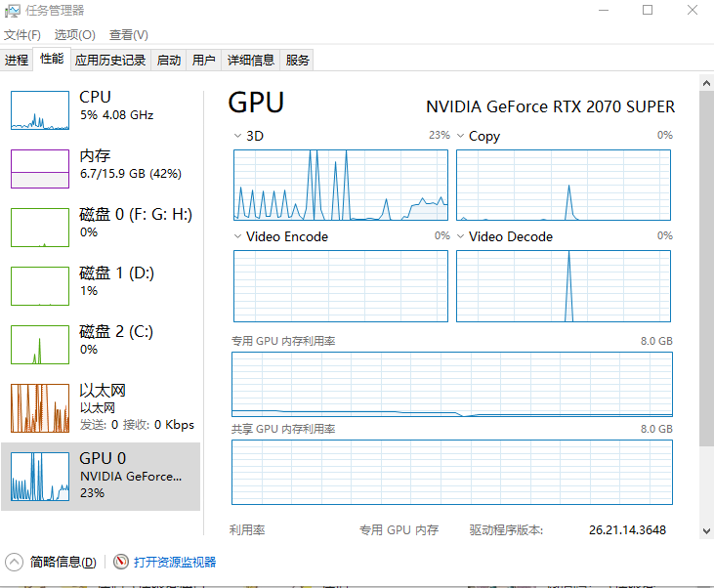Click the Task Manager app icon in title bar
Image resolution: width=714 pixels, height=588 pixels.
pos(13,11)
